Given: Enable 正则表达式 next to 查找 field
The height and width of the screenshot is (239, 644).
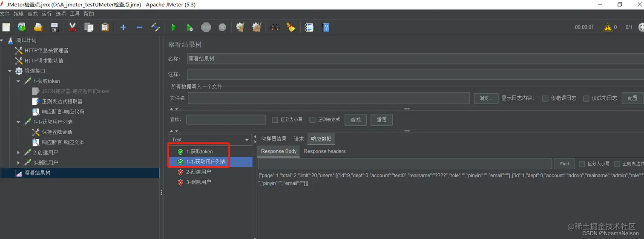Looking at the screenshot, I should 313,120.
